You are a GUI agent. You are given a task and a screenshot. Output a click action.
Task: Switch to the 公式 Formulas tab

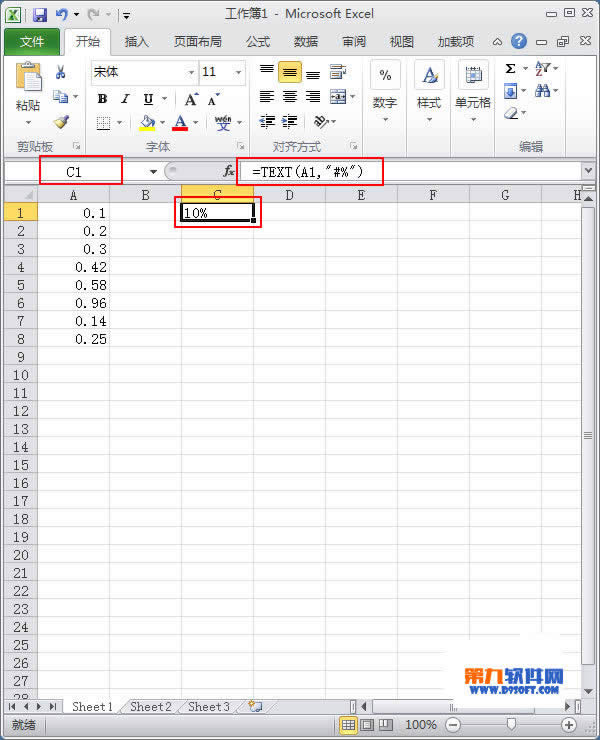258,42
